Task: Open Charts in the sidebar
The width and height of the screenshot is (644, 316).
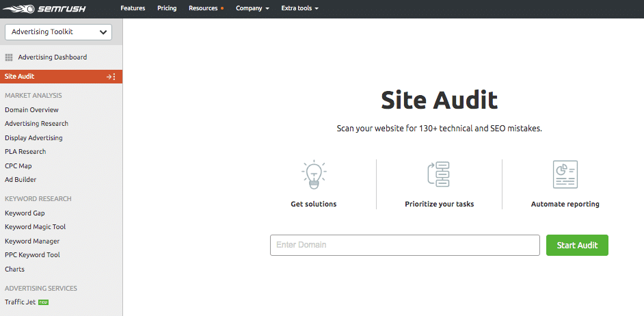Action: coord(15,269)
